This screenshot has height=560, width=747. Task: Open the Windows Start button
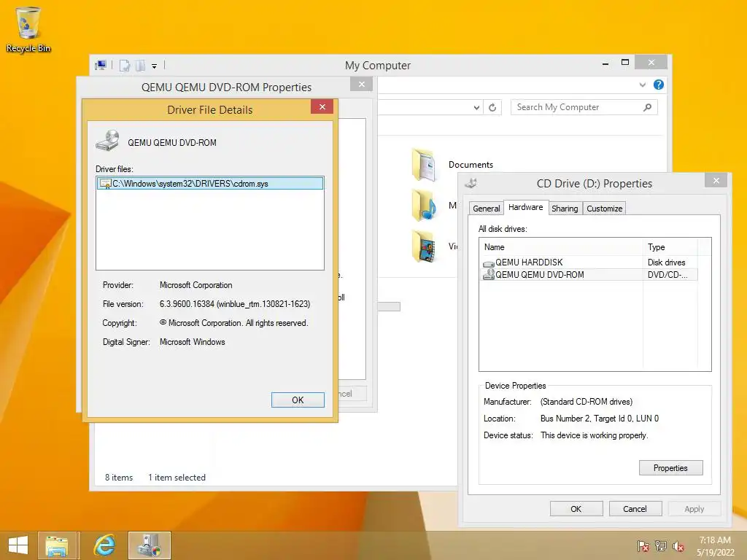[18, 545]
